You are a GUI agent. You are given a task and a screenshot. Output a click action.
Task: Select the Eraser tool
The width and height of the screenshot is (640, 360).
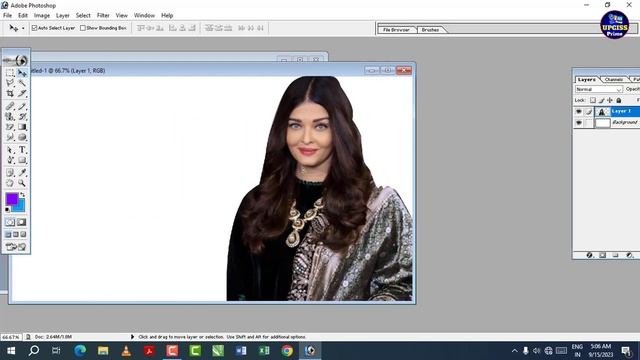click(x=10, y=127)
